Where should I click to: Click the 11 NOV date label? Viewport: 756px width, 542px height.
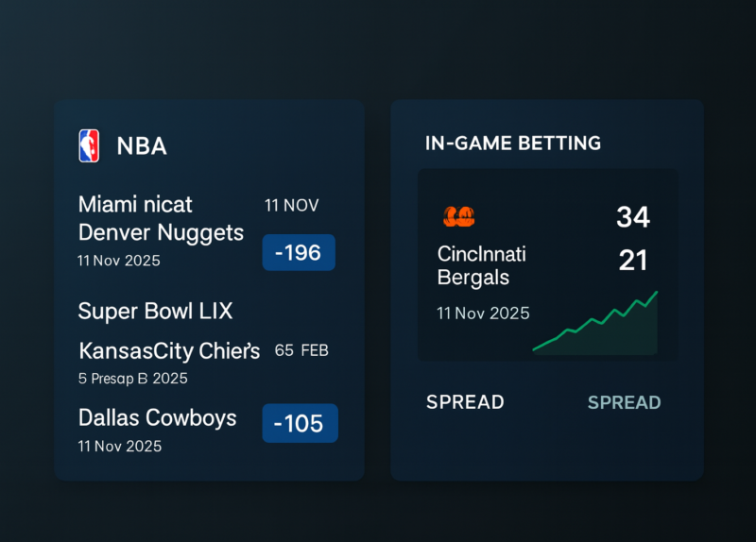pyautogui.click(x=292, y=205)
